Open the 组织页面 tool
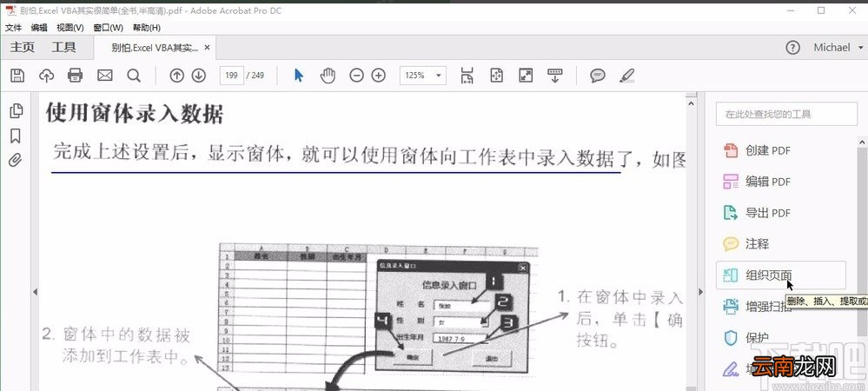Viewport: 868px width, 391px height. click(x=780, y=275)
